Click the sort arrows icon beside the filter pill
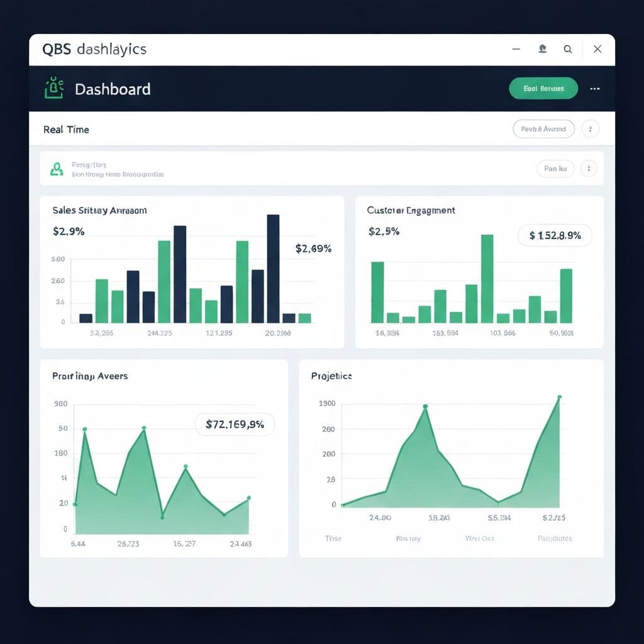Image resolution: width=644 pixels, height=644 pixels. 590,129
